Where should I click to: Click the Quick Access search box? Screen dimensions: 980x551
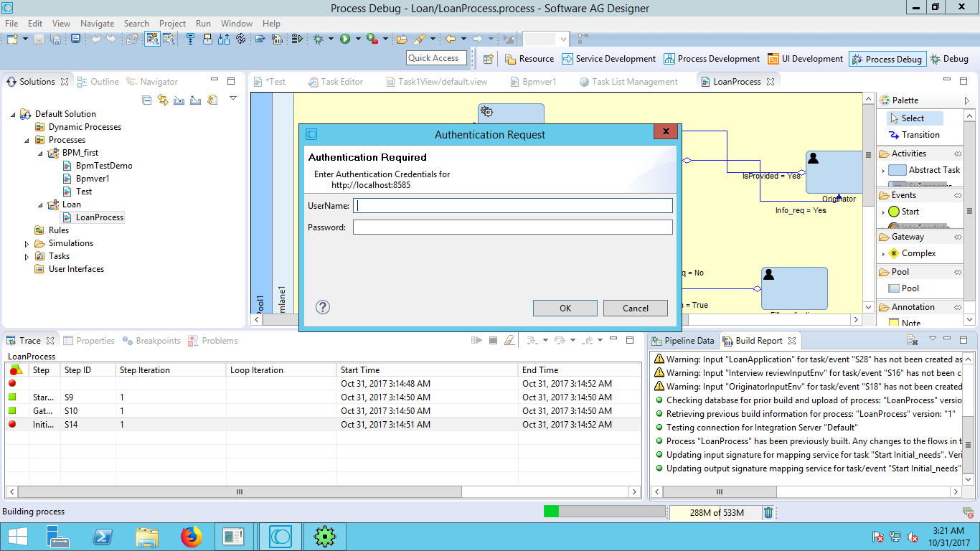pyautogui.click(x=436, y=58)
